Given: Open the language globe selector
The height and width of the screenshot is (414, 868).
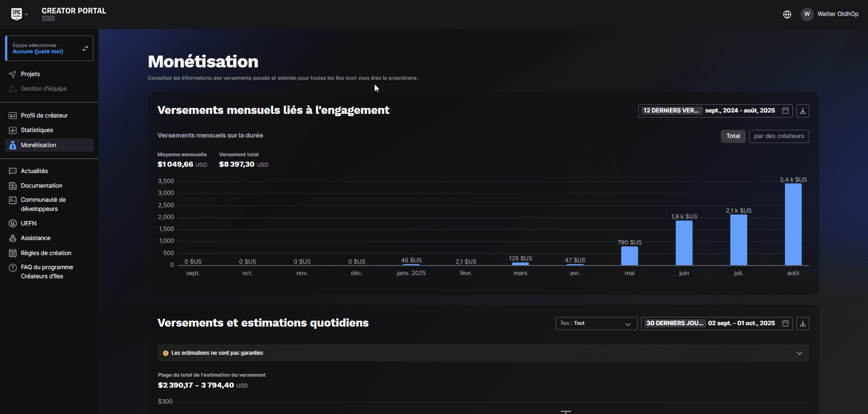Looking at the screenshot, I should pyautogui.click(x=787, y=14).
